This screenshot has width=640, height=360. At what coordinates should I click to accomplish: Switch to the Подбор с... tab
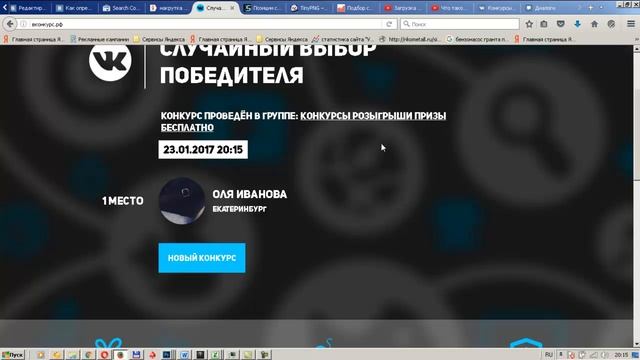pos(356,8)
